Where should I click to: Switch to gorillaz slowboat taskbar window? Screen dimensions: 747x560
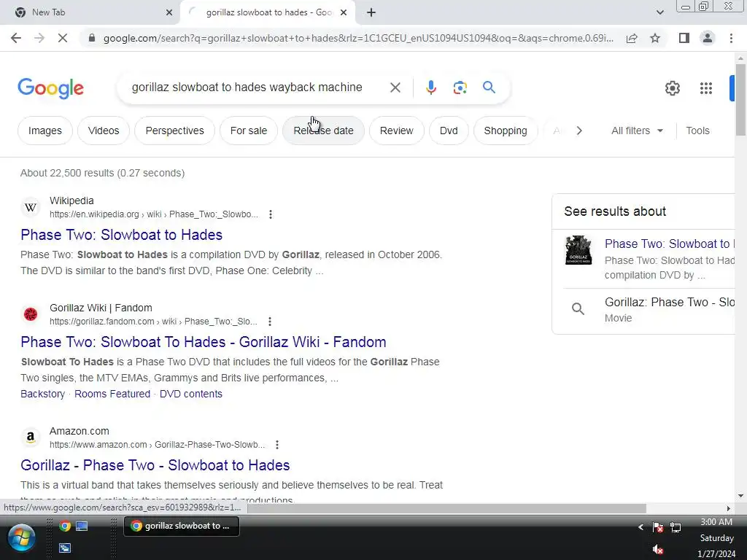(182, 526)
